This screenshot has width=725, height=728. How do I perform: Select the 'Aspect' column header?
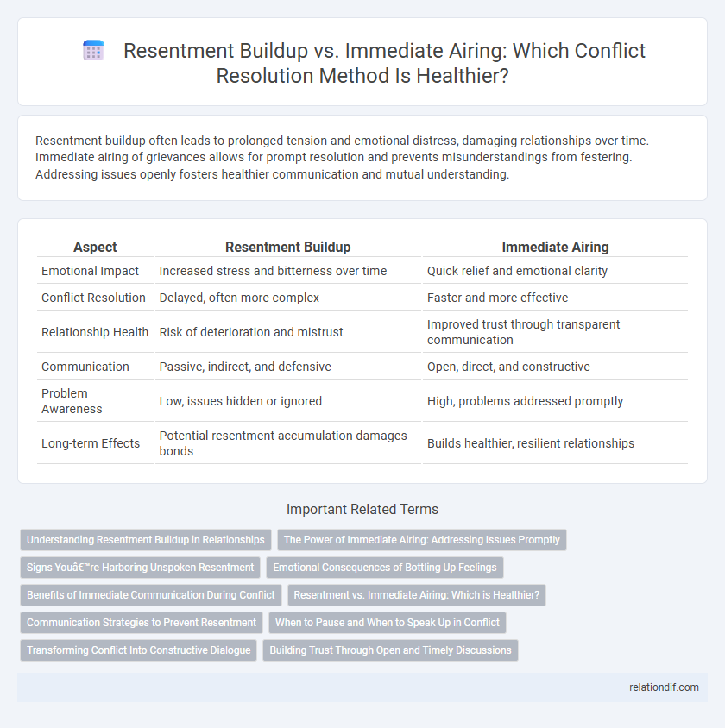(95, 247)
